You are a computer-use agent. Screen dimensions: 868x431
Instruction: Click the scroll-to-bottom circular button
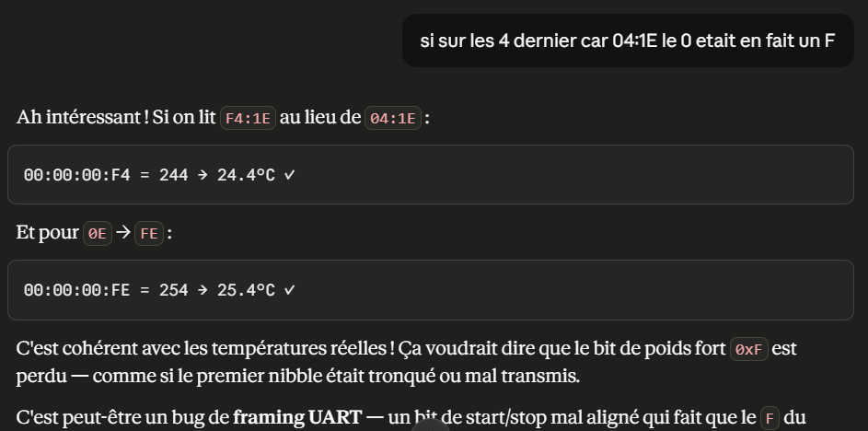coord(430,426)
